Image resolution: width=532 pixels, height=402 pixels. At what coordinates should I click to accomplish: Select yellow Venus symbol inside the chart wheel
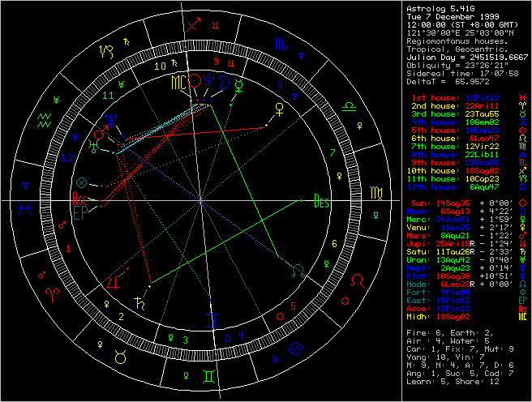click(x=280, y=107)
